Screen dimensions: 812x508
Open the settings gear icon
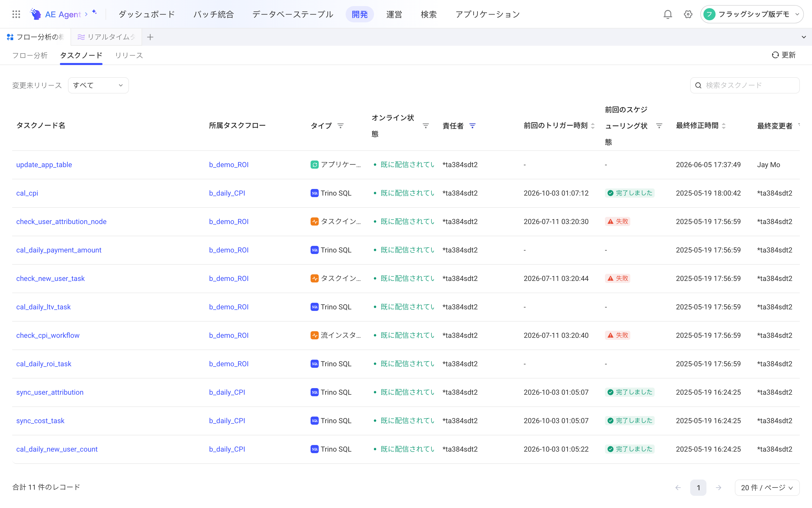(x=688, y=14)
